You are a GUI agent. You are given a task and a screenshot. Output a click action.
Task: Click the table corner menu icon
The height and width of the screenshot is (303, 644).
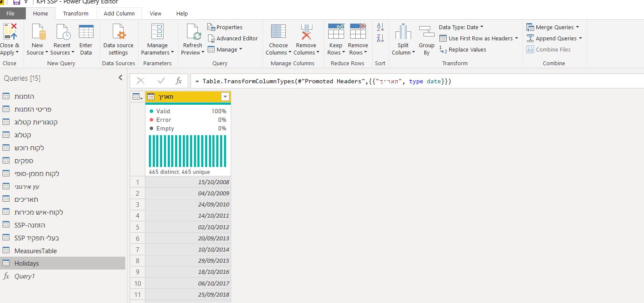138,97
